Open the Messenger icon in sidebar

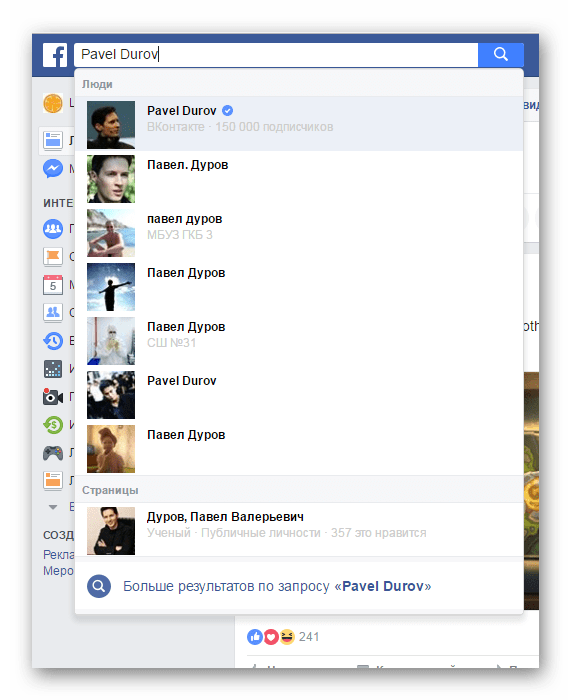[x=53, y=169]
